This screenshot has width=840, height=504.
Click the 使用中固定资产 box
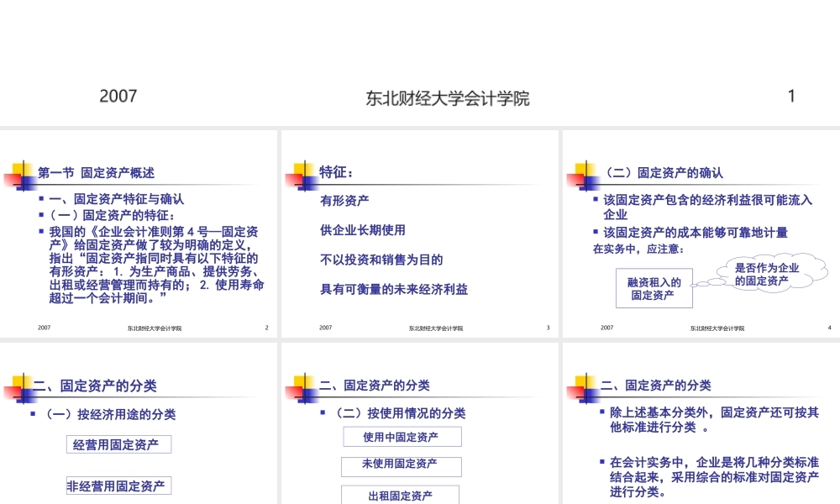(x=402, y=436)
